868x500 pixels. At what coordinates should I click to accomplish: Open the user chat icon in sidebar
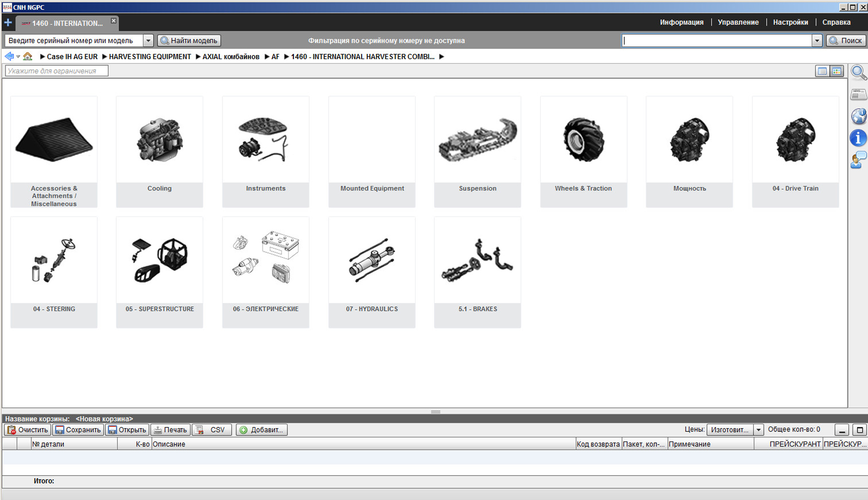pyautogui.click(x=859, y=160)
